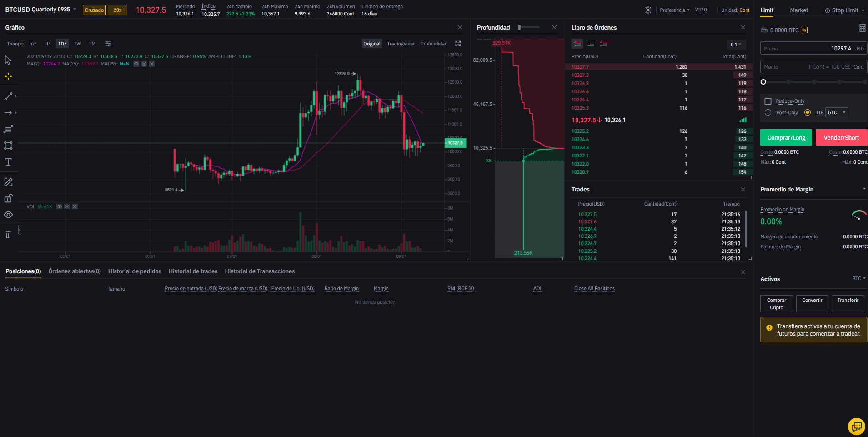Click the Precio input field
This screenshot has width=868, height=437.
(x=813, y=48)
